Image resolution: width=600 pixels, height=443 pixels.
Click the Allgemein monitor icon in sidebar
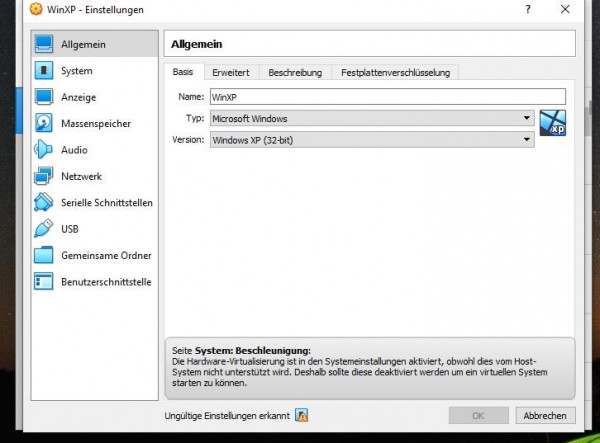[44, 44]
